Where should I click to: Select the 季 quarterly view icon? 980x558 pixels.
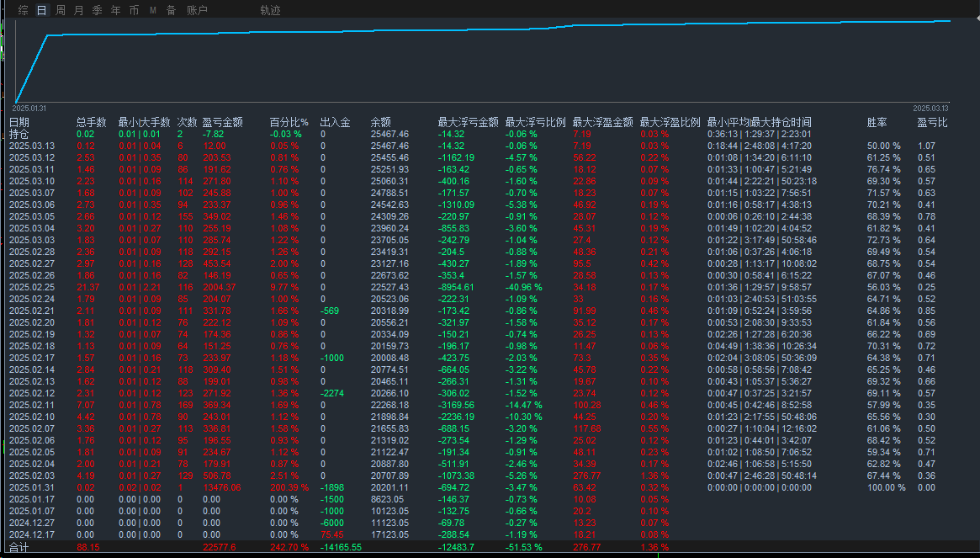point(96,10)
